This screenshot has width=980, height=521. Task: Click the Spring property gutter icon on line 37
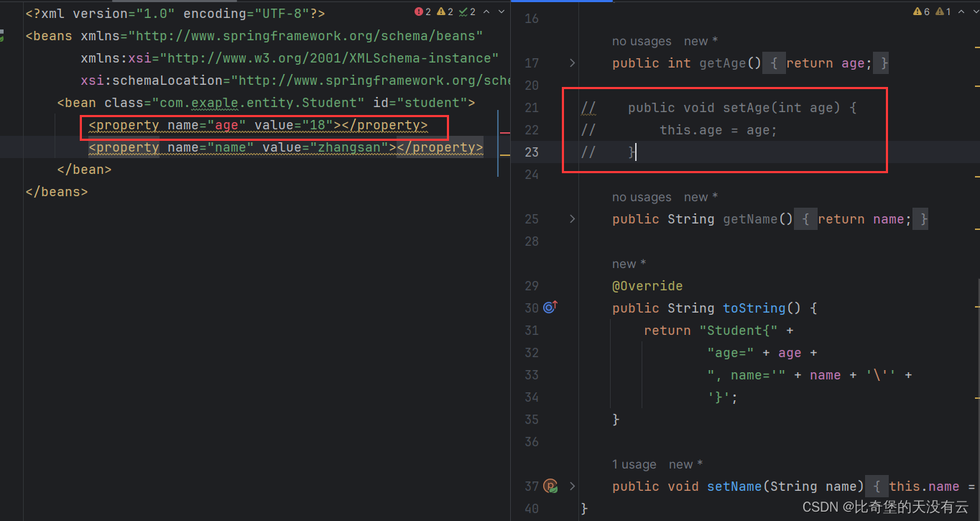pos(550,486)
